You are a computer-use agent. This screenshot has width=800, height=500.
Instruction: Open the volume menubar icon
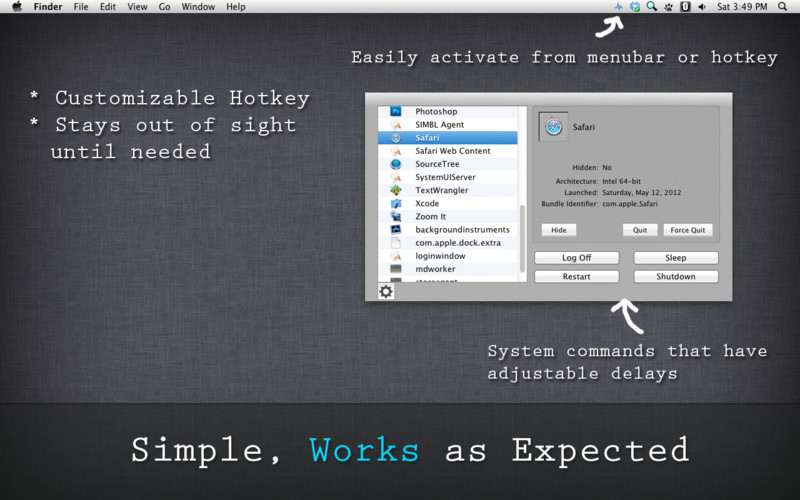[702, 7]
